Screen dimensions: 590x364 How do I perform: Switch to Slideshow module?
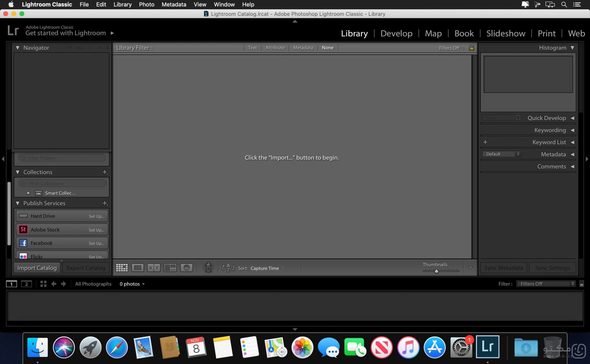[x=505, y=33]
